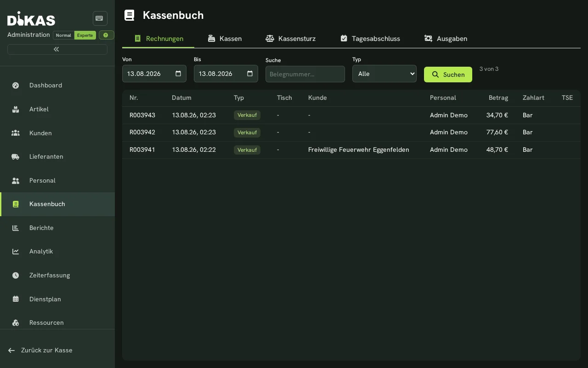Screen dimensions: 588x368
Task: Click the Kassenbuch book icon in sidebar
Action: tap(16, 204)
